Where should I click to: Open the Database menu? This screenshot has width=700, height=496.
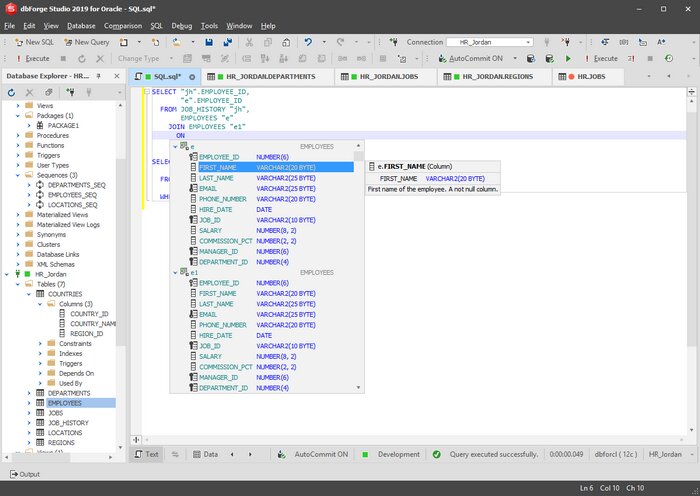(x=81, y=25)
